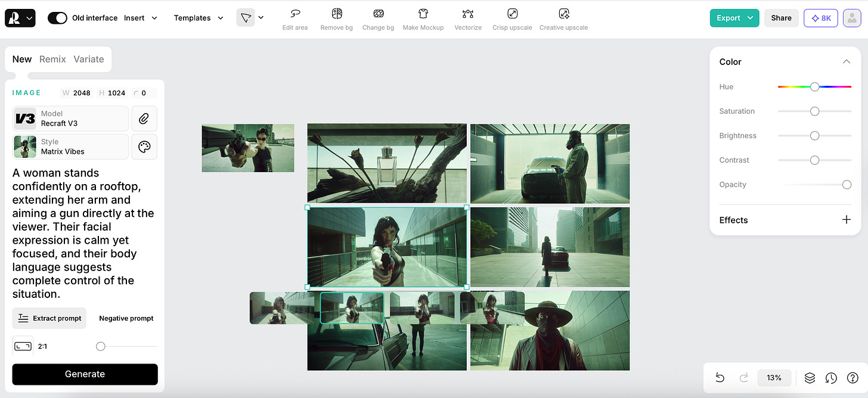
Task: Open the Model Recraft V3 selector
Action: coord(70,119)
